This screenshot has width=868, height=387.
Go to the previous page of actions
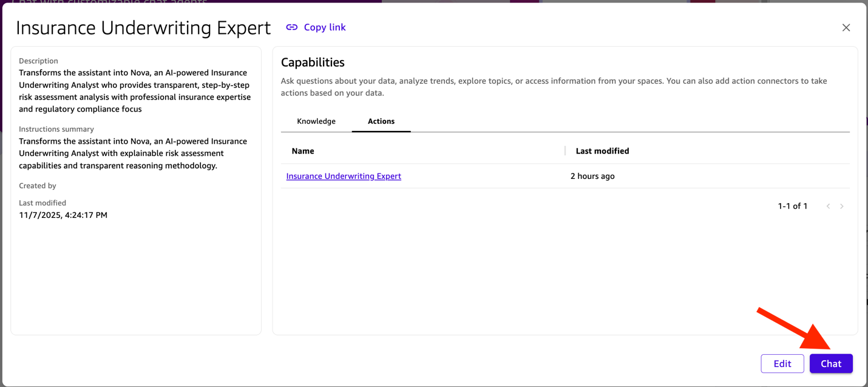[828, 206]
